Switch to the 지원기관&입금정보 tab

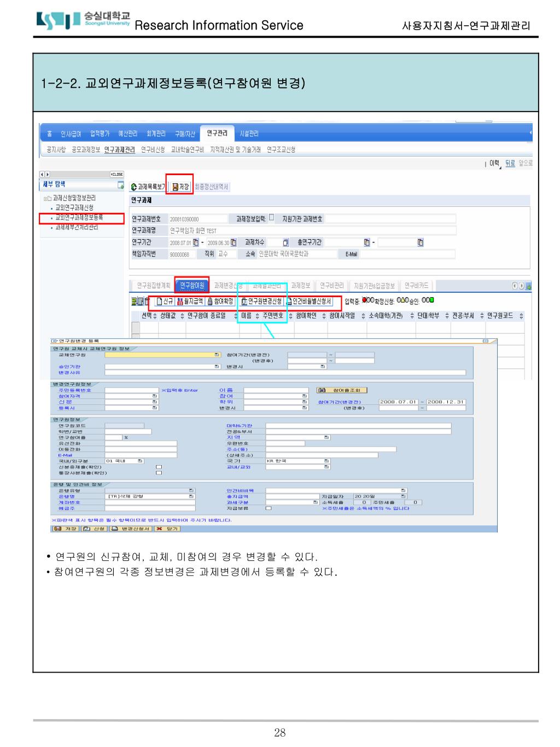374,286
